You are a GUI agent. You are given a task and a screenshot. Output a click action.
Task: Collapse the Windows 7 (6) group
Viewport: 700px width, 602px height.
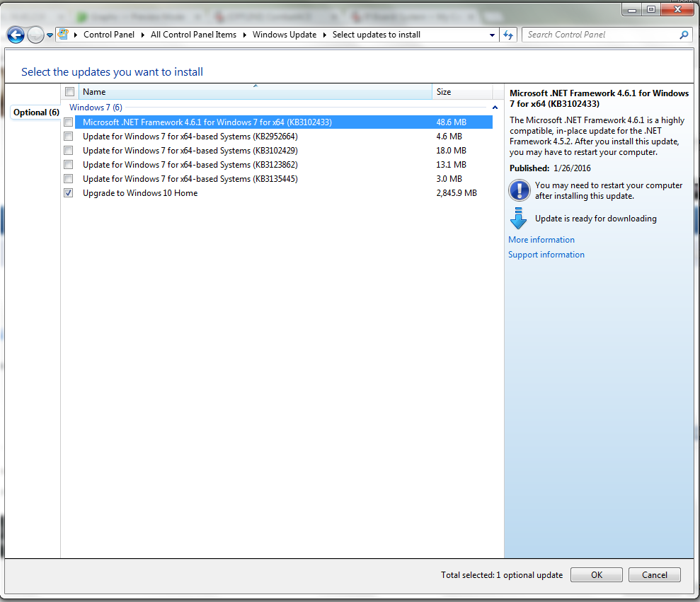(x=495, y=108)
